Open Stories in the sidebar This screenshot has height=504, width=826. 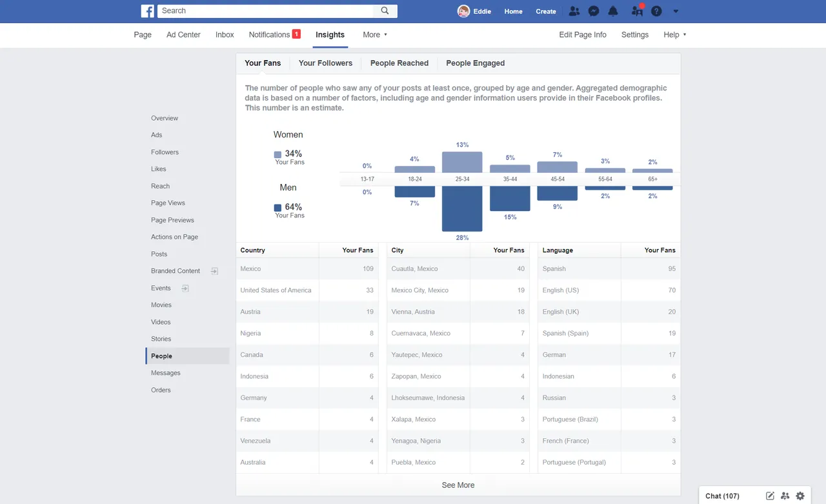(161, 339)
